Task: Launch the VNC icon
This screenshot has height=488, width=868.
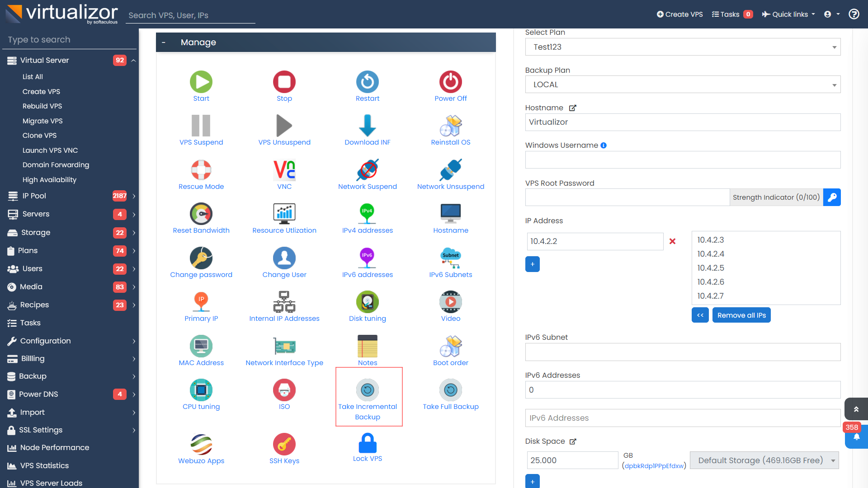Action: [x=284, y=170]
